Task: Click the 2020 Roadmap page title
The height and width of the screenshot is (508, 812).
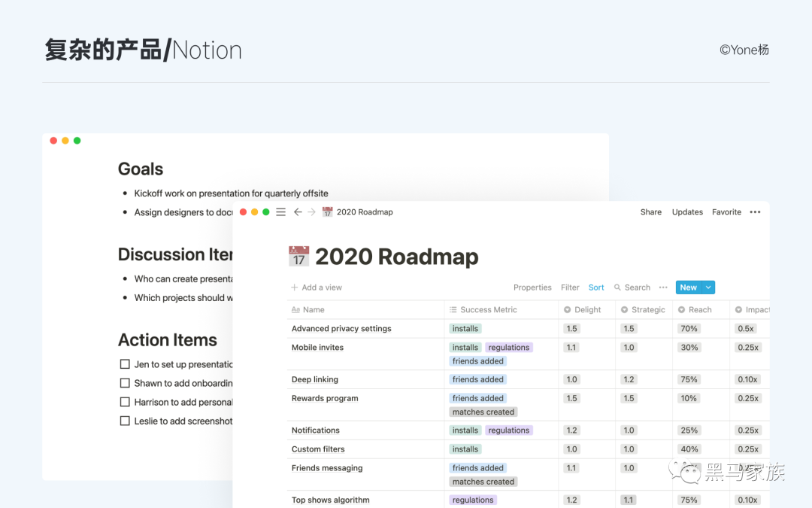Action: [x=397, y=257]
